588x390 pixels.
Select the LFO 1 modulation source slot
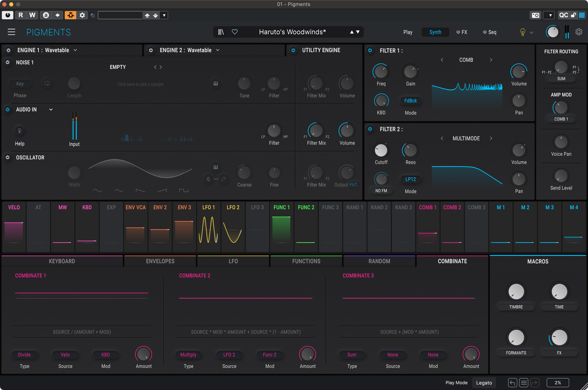[x=208, y=227]
